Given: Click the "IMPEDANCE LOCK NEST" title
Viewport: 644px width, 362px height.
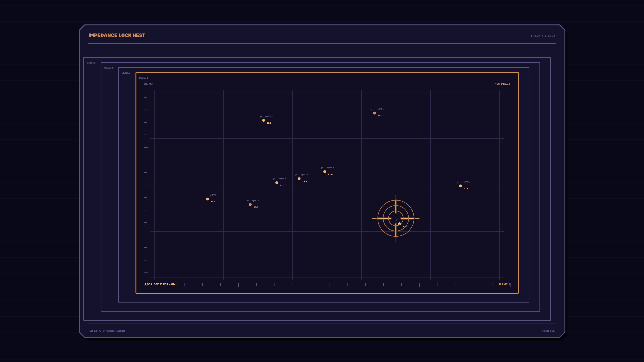Looking at the screenshot, I should click(x=117, y=36).
